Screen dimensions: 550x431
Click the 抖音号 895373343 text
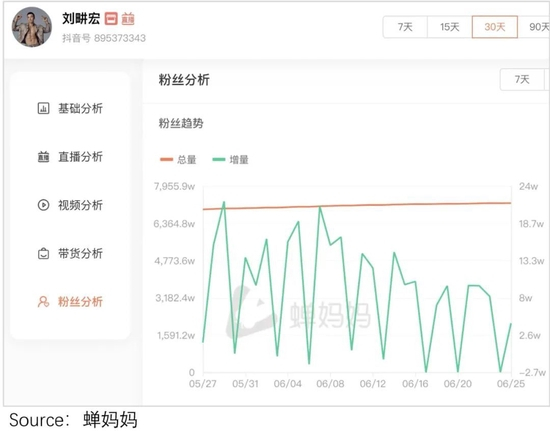104,38
